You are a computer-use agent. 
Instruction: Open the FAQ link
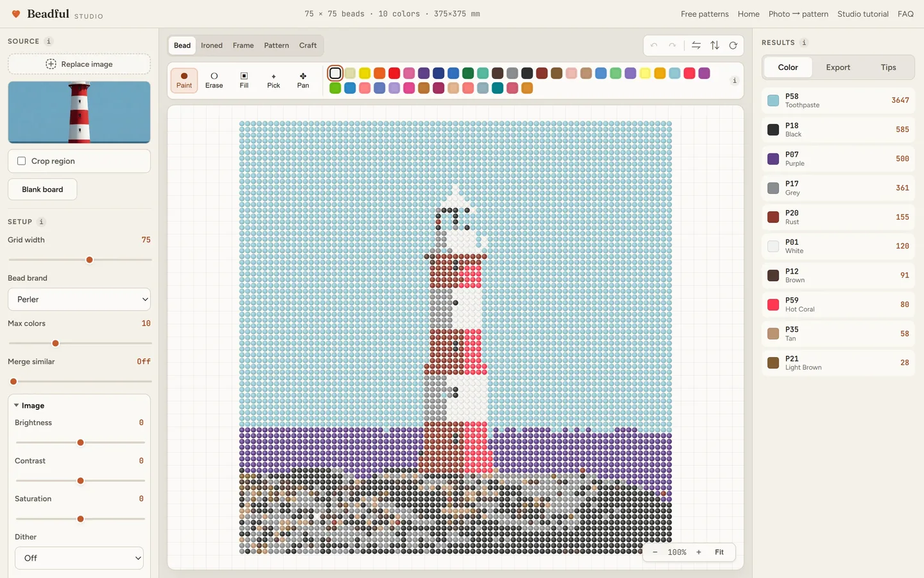(x=905, y=14)
